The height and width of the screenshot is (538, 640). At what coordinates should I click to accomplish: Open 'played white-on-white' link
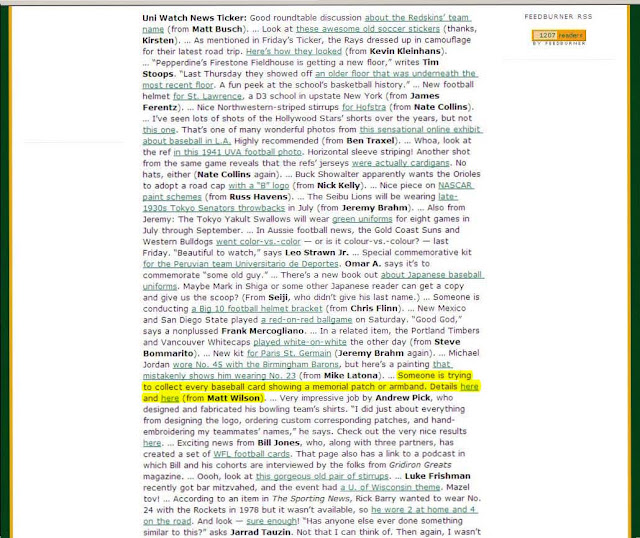pyautogui.click(x=300, y=342)
